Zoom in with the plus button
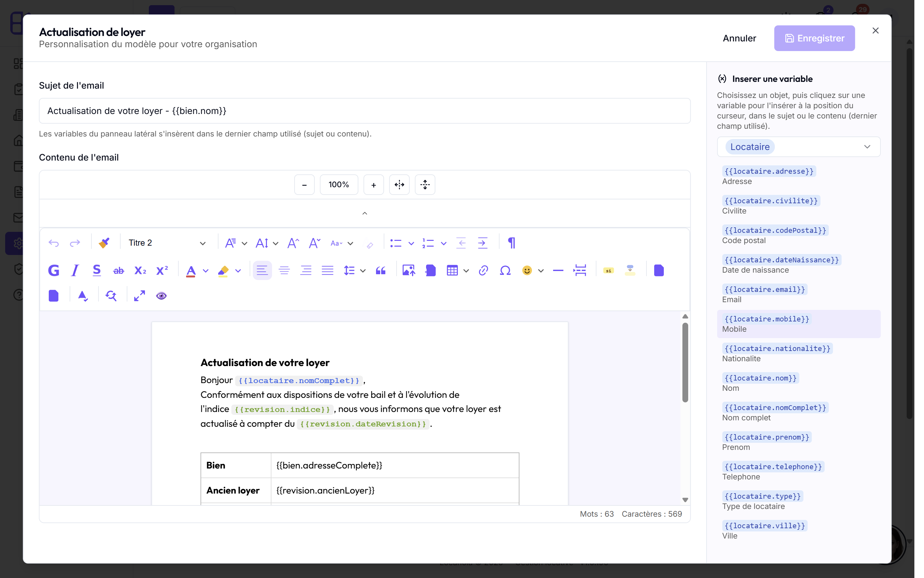This screenshot has height=578, width=924. click(374, 185)
